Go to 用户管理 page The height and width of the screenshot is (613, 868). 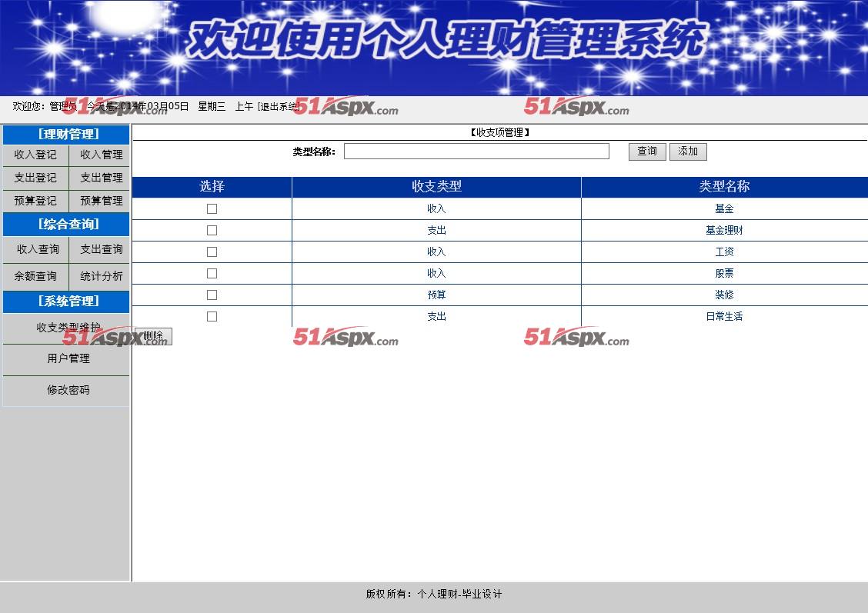tap(68, 358)
